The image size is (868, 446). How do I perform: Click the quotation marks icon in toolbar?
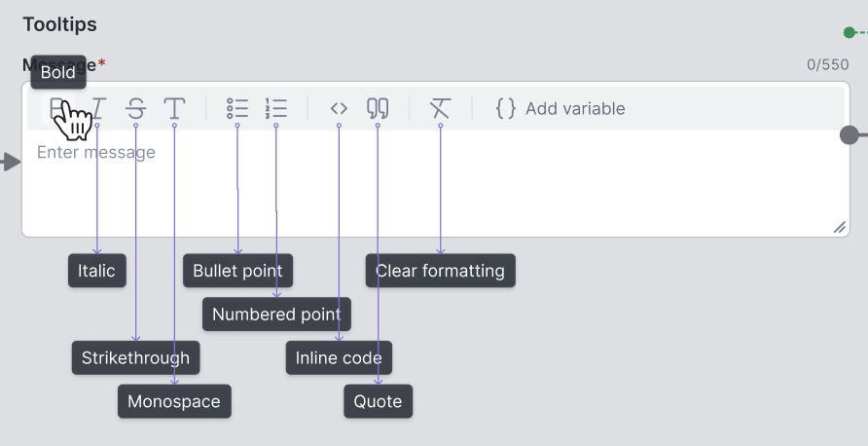coord(378,108)
